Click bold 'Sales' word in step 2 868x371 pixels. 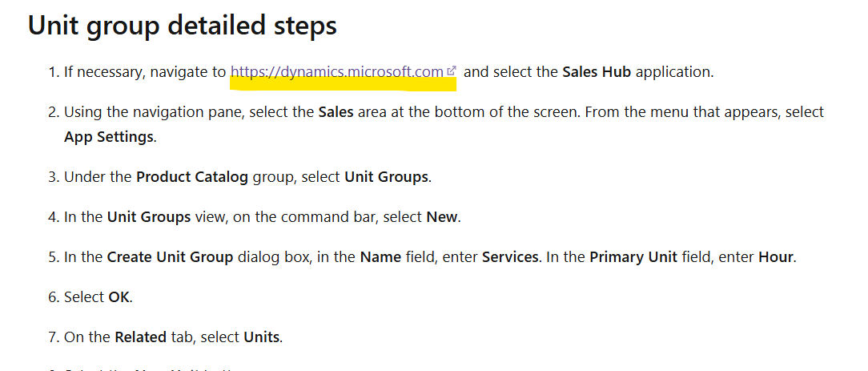[336, 112]
